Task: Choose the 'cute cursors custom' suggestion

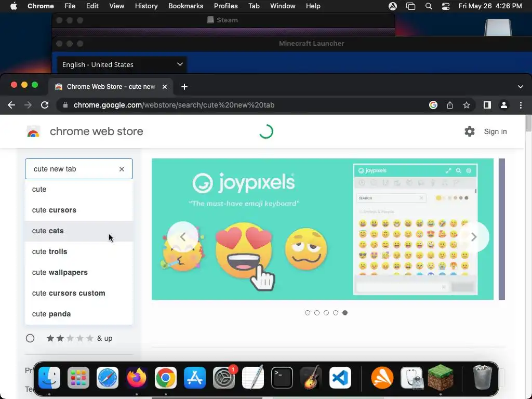Action: pyautogui.click(x=79, y=293)
